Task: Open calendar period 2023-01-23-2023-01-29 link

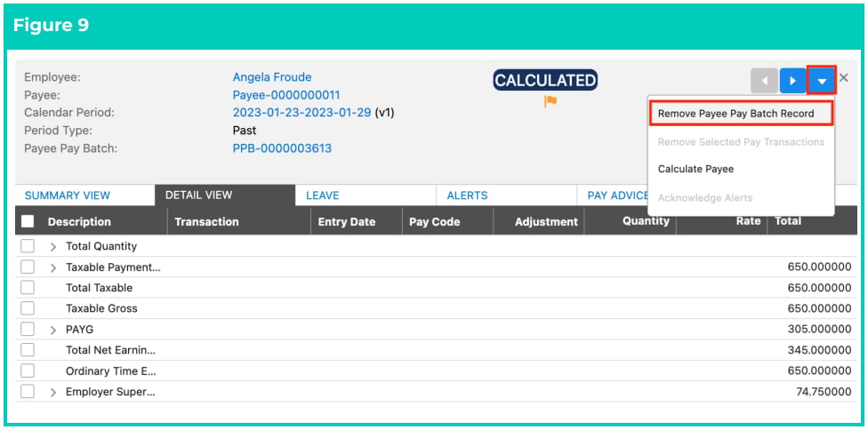Action: (x=301, y=113)
